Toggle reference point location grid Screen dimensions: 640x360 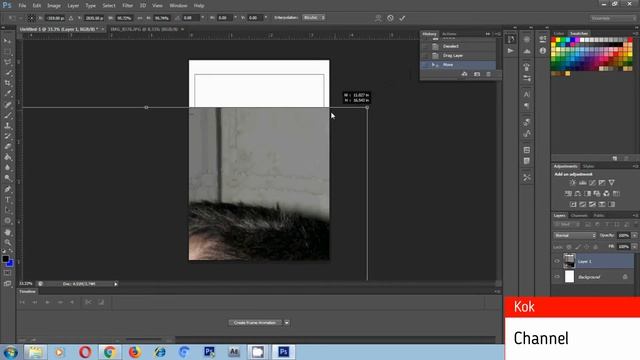click(31, 18)
